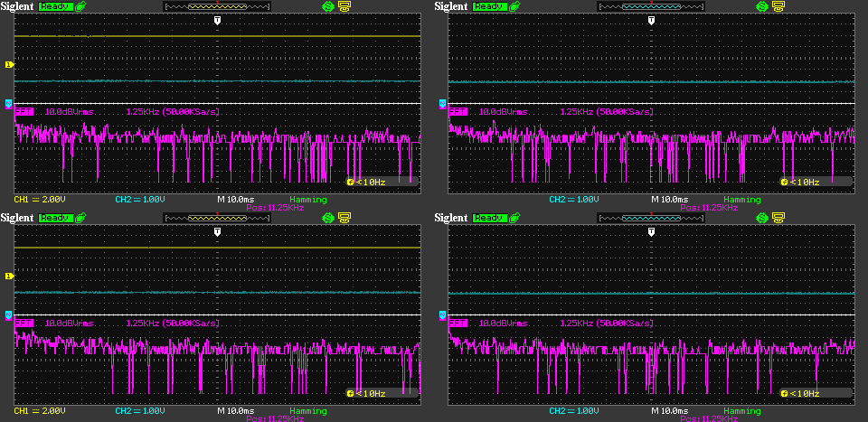Click the waveform memory bar in top-left panel
The width and height of the screenshot is (868, 422).
click(x=217, y=6)
